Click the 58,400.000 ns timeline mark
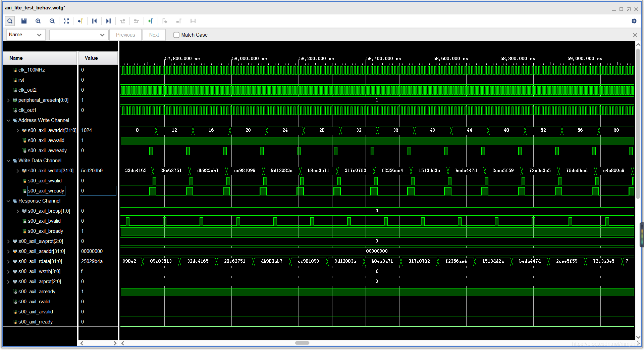This screenshot has height=350, width=644. (383, 58)
